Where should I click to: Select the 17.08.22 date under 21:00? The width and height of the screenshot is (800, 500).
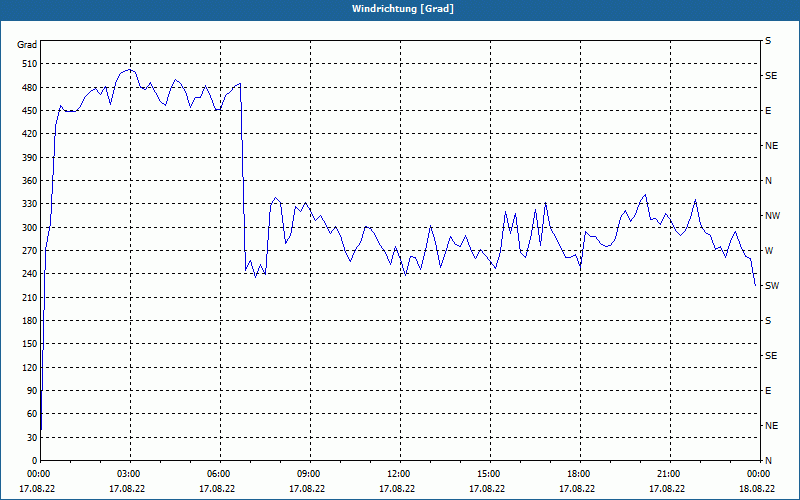tap(667, 488)
